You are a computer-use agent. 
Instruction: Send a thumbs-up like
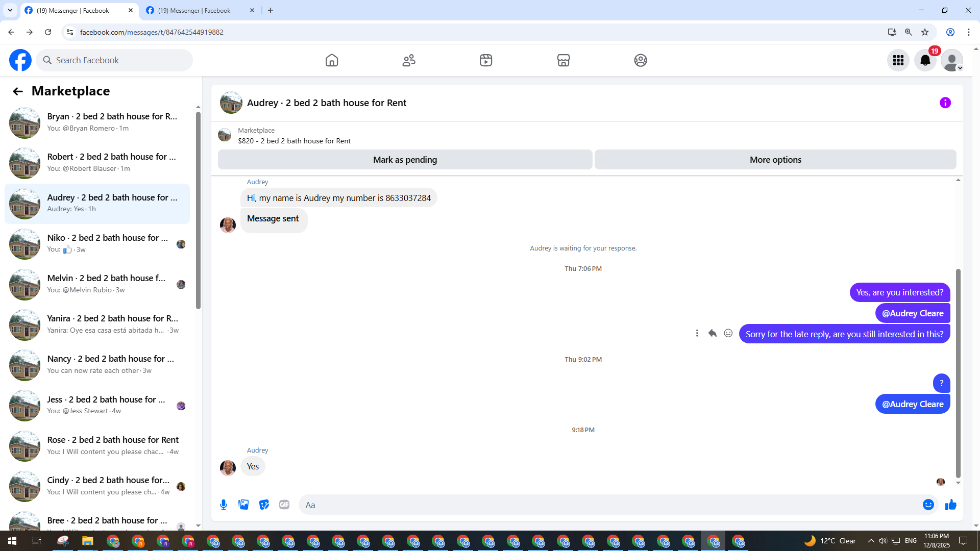(950, 505)
